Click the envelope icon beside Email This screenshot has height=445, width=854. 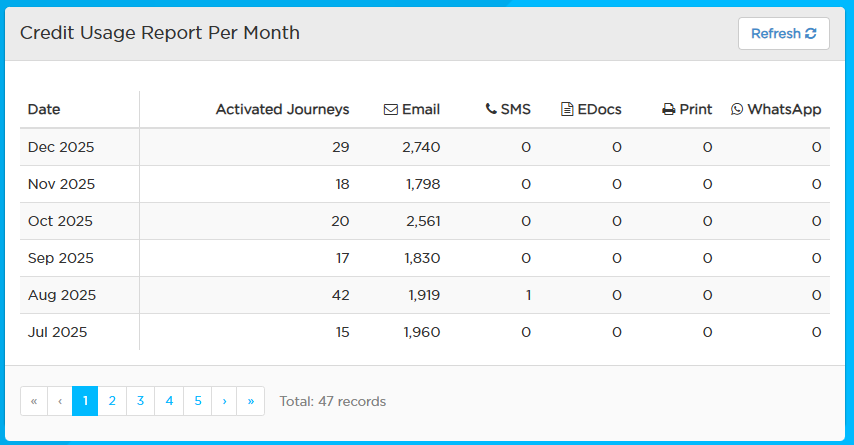click(391, 109)
